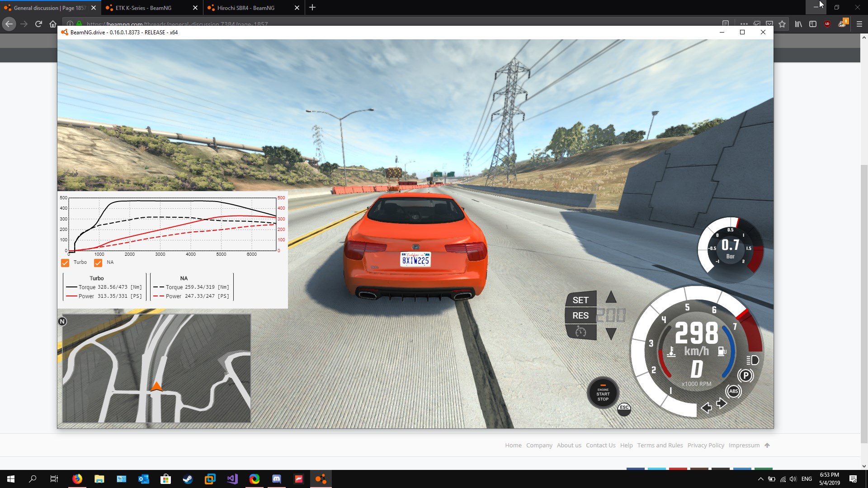Open Windows search
This screenshot has width=868, height=488.
(33, 479)
